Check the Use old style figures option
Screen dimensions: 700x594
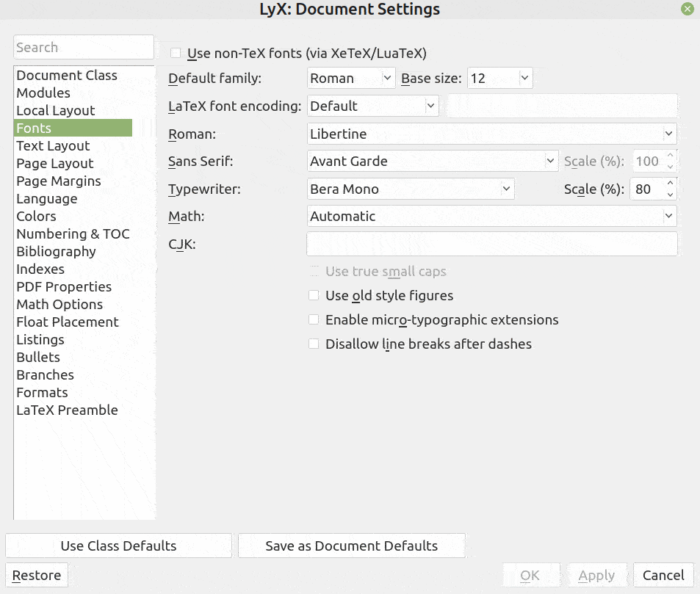(314, 296)
